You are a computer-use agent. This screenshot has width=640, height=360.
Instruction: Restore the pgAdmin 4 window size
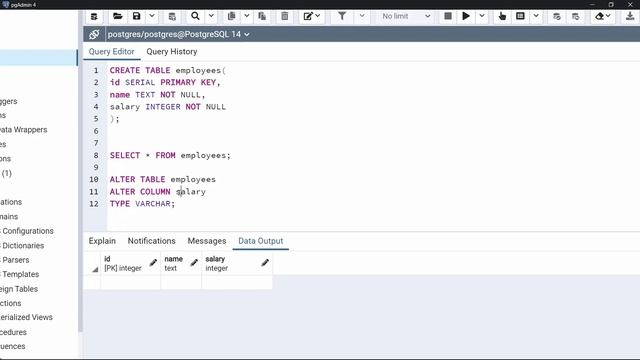tap(611, 4)
